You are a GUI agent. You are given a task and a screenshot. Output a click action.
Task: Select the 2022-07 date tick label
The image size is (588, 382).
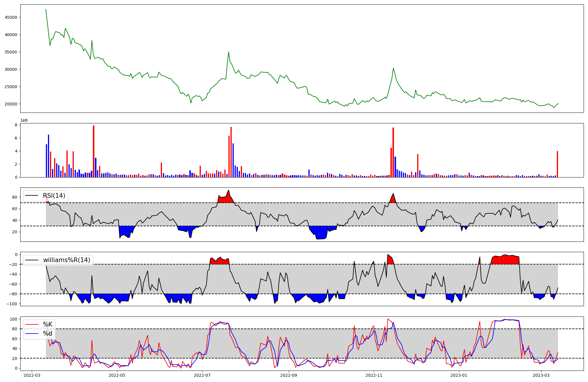click(203, 375)
